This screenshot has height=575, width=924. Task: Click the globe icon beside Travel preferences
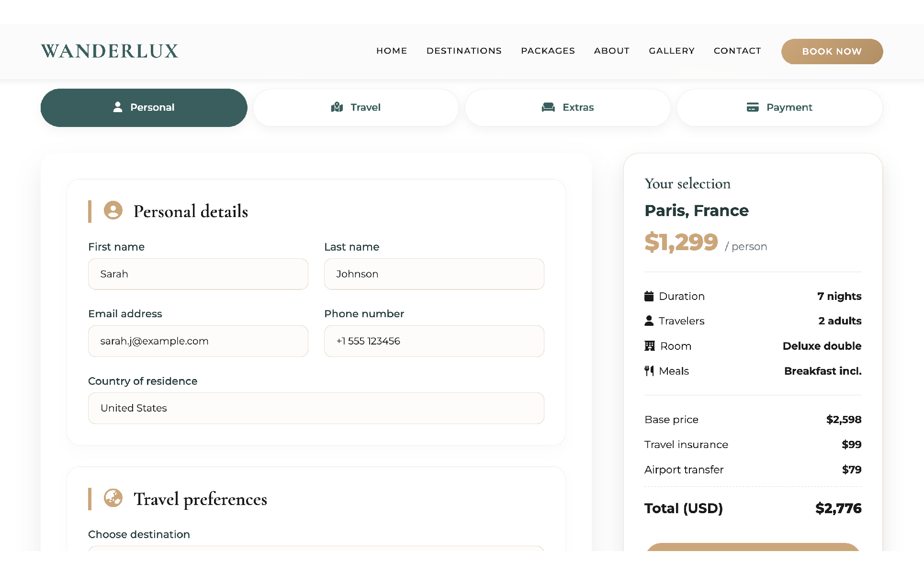point(113,498)
